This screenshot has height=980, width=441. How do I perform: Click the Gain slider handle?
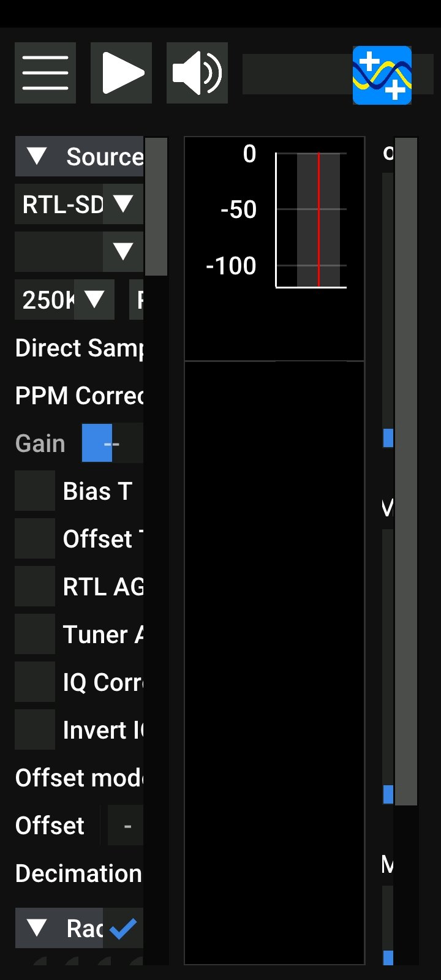pyautogui.click(x=97, y=443)
